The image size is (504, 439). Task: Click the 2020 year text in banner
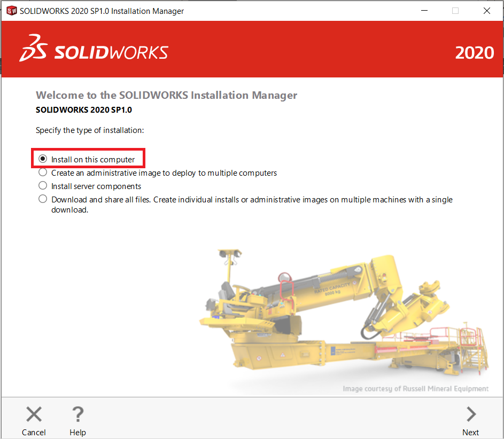475,53
